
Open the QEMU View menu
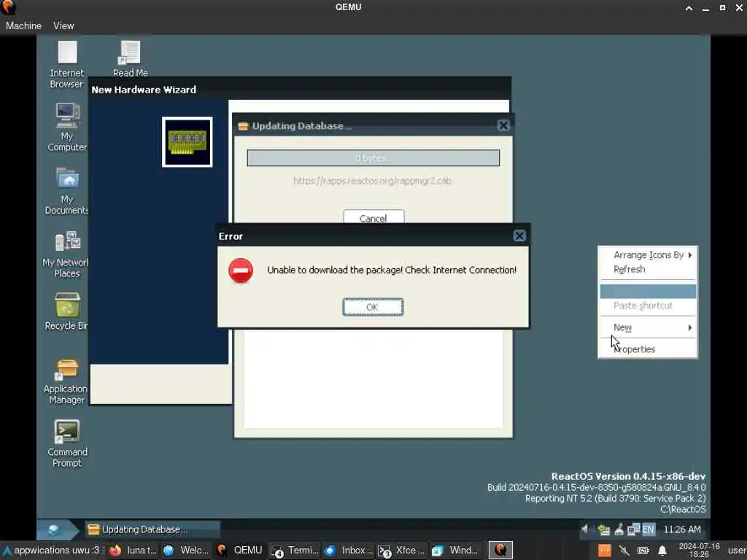click(63, 26)
